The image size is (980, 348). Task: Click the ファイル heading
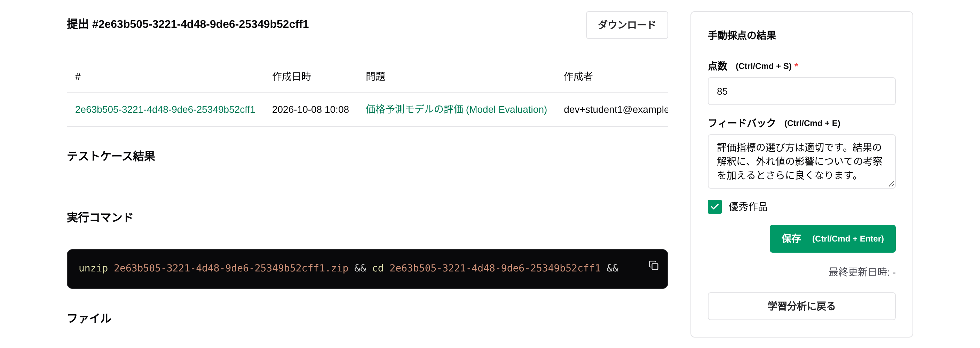[89, 318]
